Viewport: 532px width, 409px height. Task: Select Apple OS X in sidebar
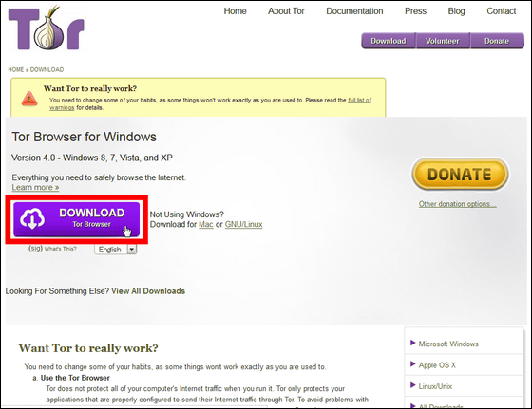437,365
